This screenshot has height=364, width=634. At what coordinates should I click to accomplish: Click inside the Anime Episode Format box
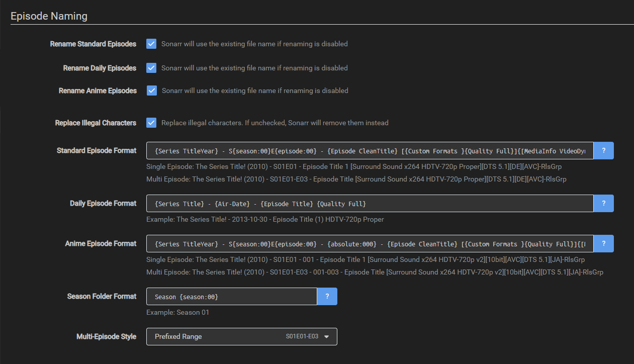(x=370, y=243)
